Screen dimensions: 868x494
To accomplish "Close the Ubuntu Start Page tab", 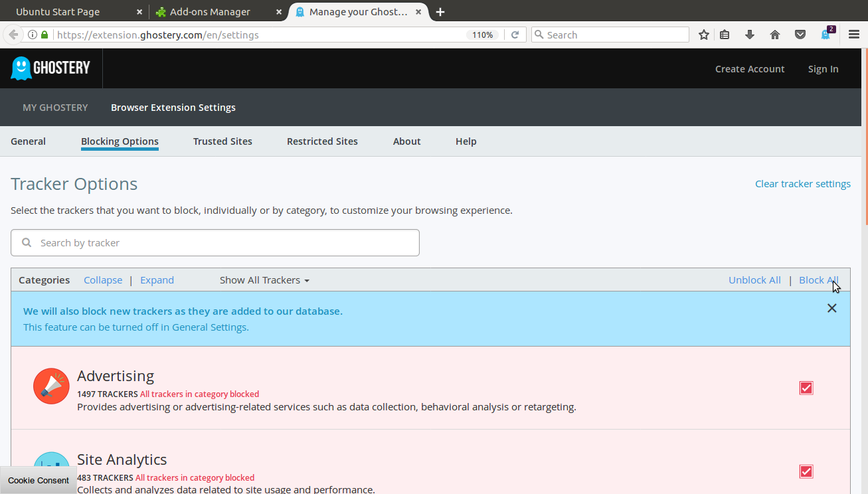I will [139, 12].
